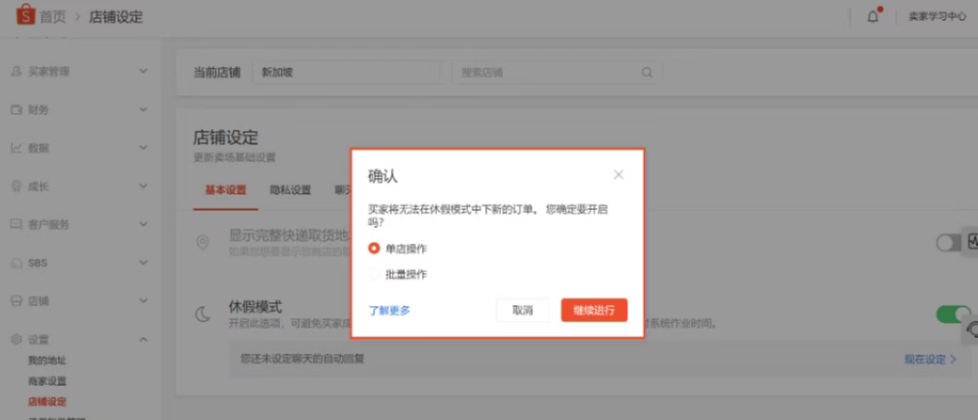
Task: Open 卖家学习中心 link
Action: click(937, 17)
